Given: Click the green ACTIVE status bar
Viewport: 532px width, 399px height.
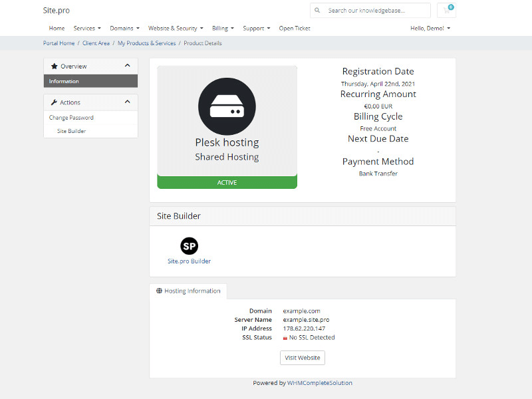Looking at the screenshot, I should [227, 182].
